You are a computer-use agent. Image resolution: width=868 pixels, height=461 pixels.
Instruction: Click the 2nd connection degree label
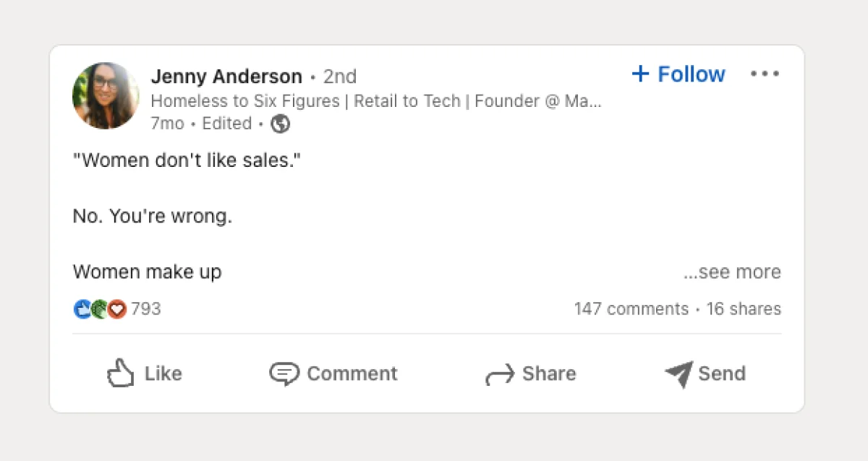click(340, 76)
